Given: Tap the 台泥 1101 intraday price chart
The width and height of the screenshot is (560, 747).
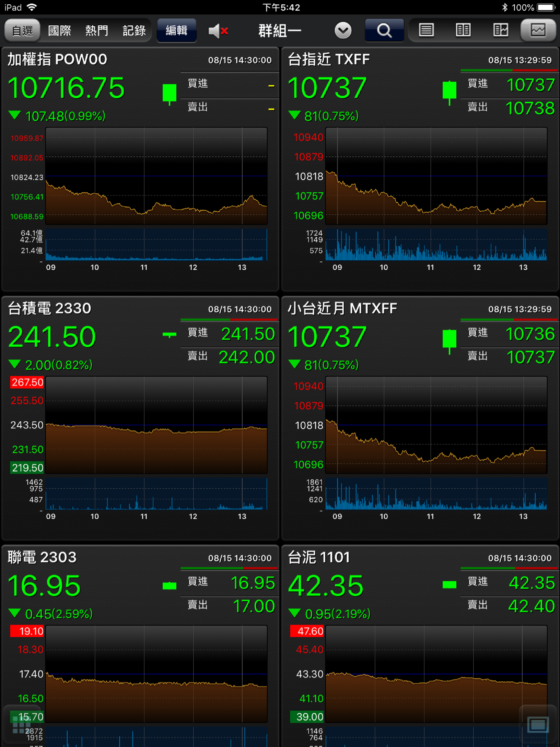Looking at the screenshot, I should click(436, 674).
